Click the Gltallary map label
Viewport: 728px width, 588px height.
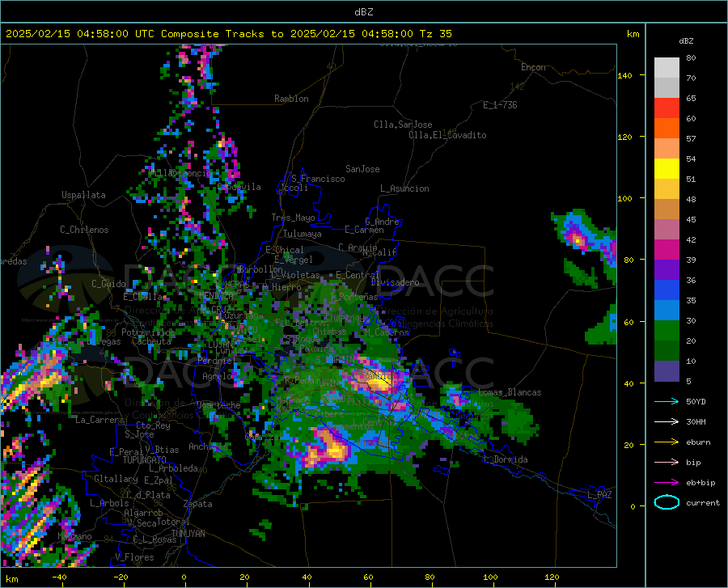click(116, 479)
